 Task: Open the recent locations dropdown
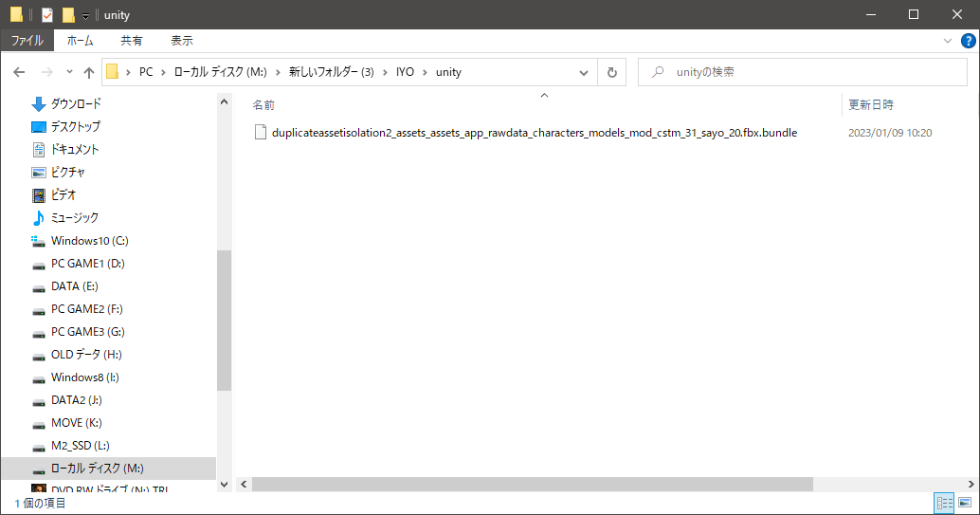click(69, 72)
